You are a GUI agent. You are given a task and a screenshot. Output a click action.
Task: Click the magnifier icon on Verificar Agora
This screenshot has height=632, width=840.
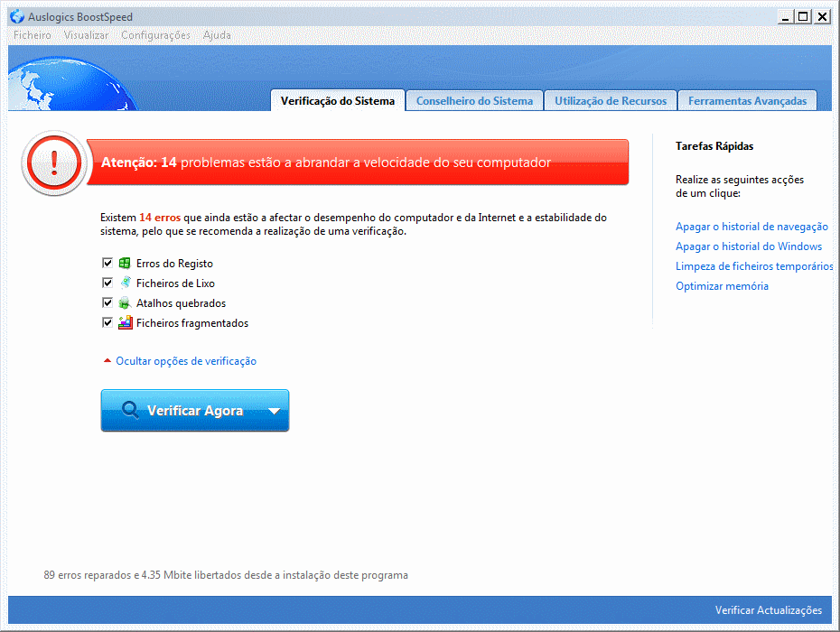click(x=130, y=411)
